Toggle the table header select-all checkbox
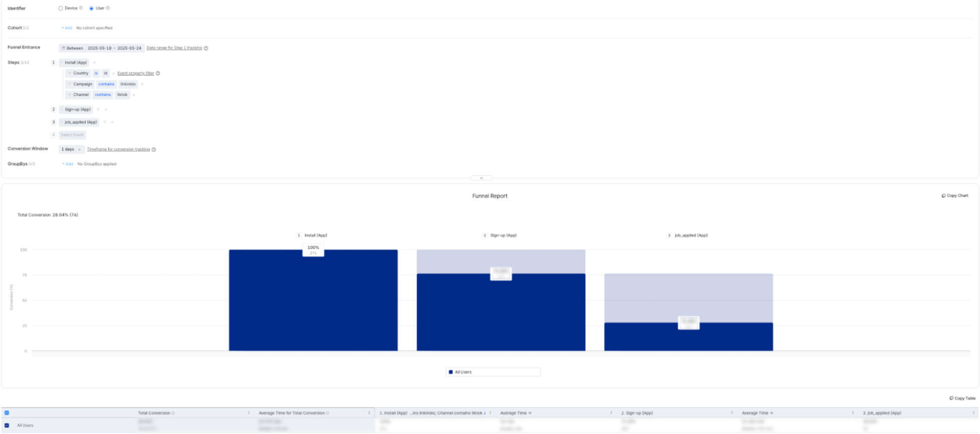Screen dimensions: 980x434 (7, 413)
